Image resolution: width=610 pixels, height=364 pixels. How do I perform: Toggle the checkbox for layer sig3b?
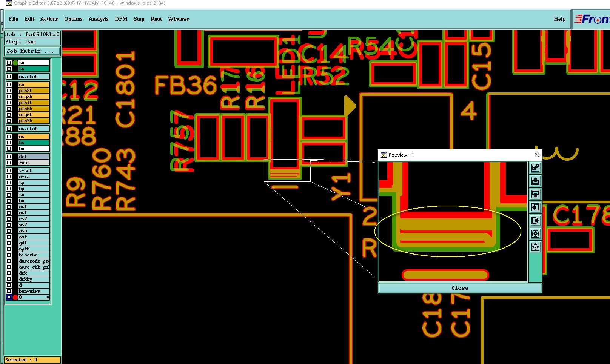pos(9,97)
